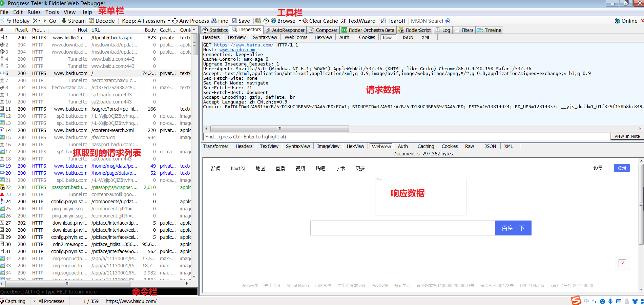Click the Replay toolbar button

(18, 21)
